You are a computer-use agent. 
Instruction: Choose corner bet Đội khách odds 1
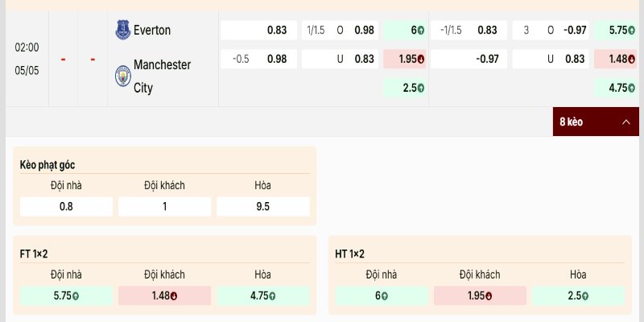coord(165,207)
